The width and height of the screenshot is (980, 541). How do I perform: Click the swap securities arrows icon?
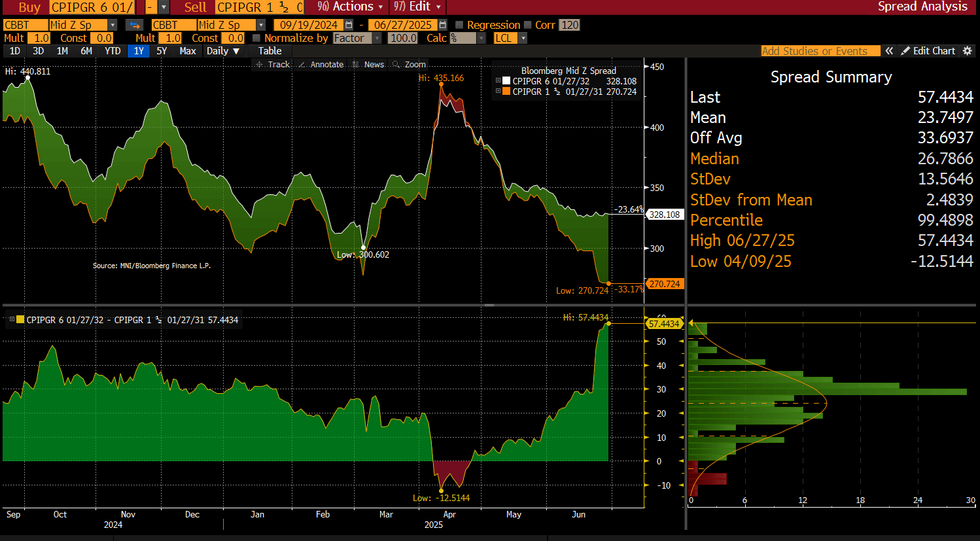pos(134,25)
